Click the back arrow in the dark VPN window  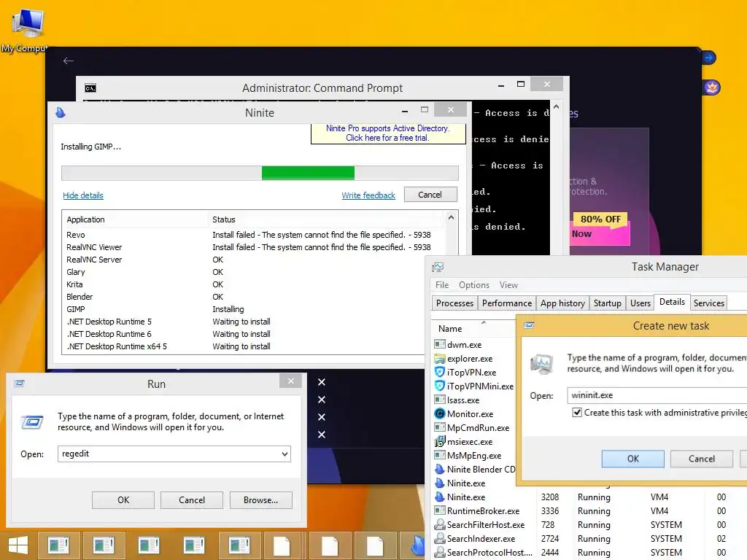pyautogui.click(x=68, y=61)
